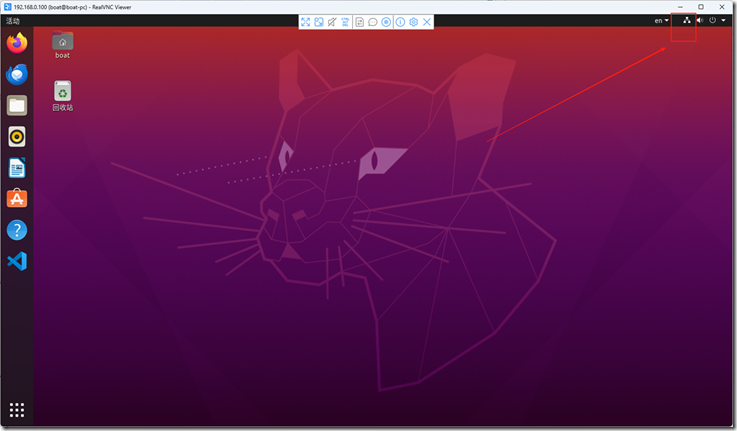
Task: Open the Files manager from the dock
Action: pos(17,105)
